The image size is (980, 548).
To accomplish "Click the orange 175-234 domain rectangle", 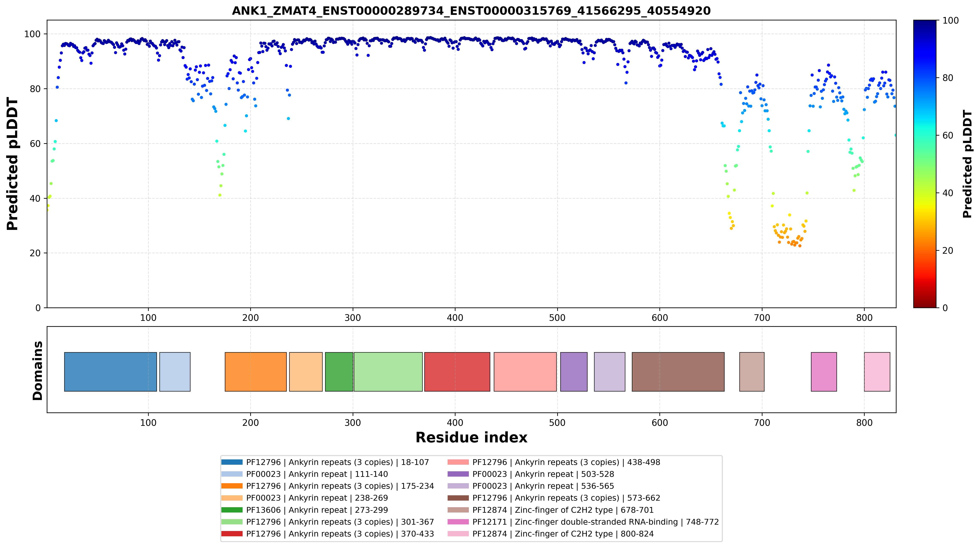I will [x=256, y=372].
